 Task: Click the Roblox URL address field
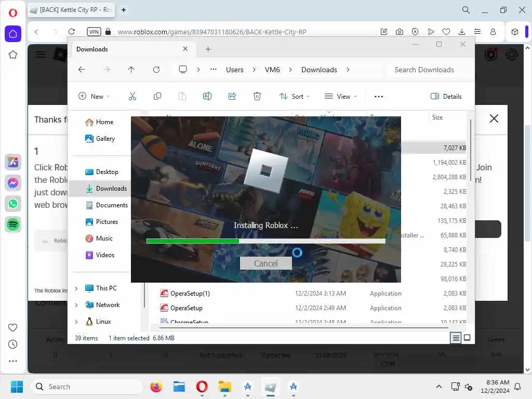click(x=212, y=32)
